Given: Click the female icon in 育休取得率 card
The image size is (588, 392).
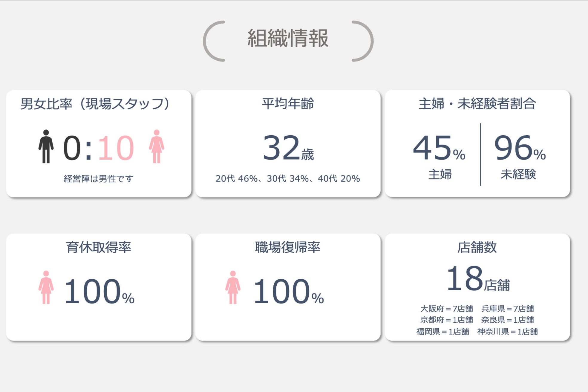Looking at the screenshot, I should [x=46, y=287].
